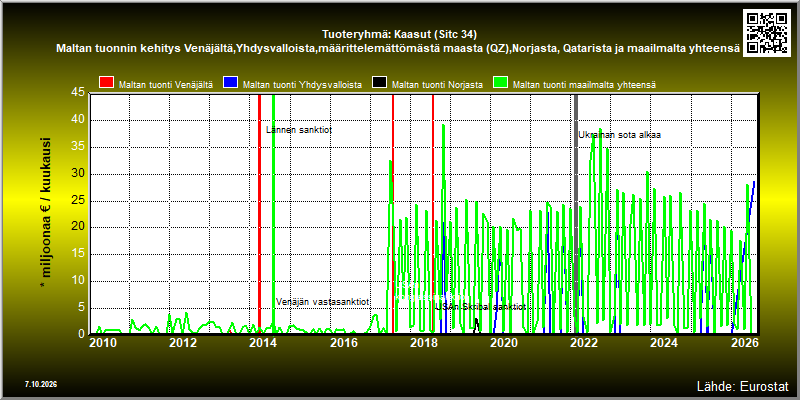Click the title Tuoteryhmä: Kaasut (Sitc 34)
The image size is (800, 400).
tap(399, 35)
